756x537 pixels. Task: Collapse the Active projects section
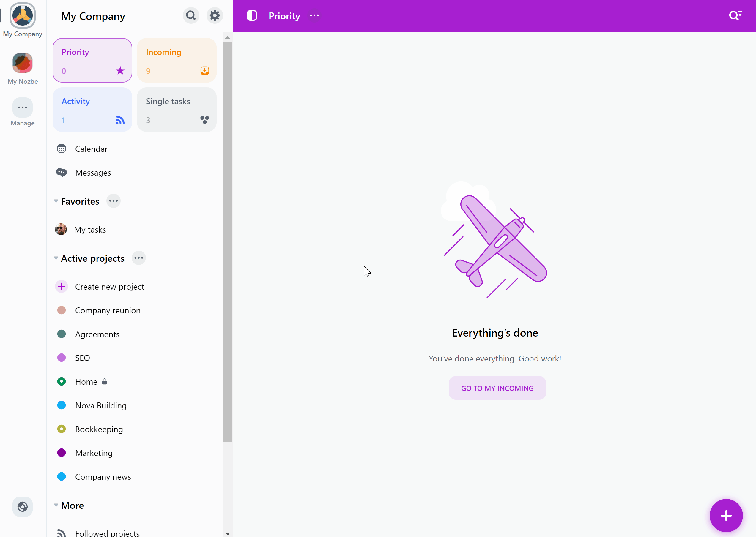56,258
